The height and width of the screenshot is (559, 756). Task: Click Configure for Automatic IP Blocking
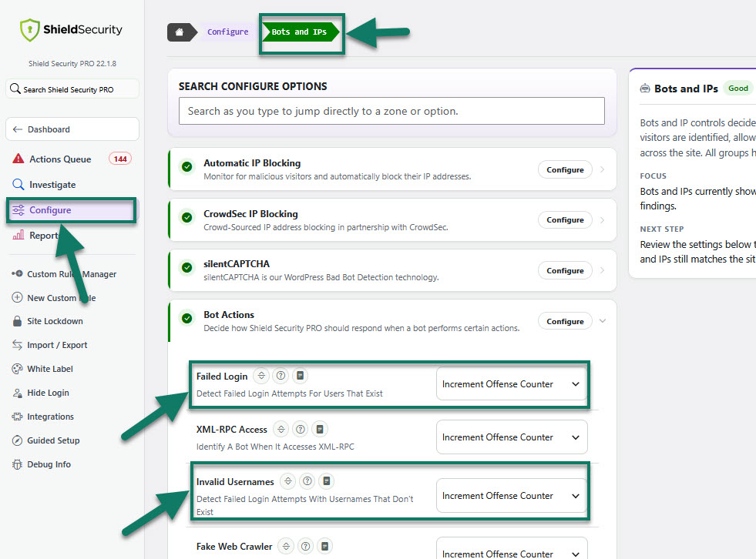click(565, 169)
